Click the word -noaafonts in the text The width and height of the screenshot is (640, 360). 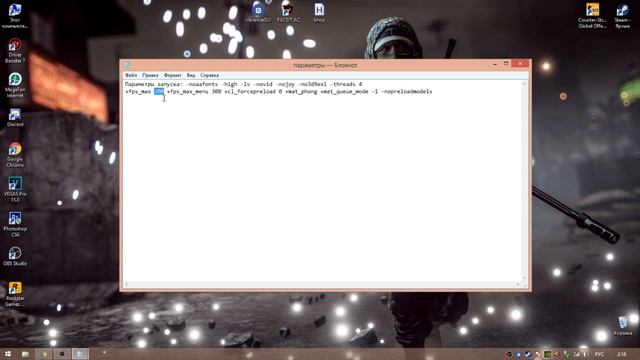202,84
